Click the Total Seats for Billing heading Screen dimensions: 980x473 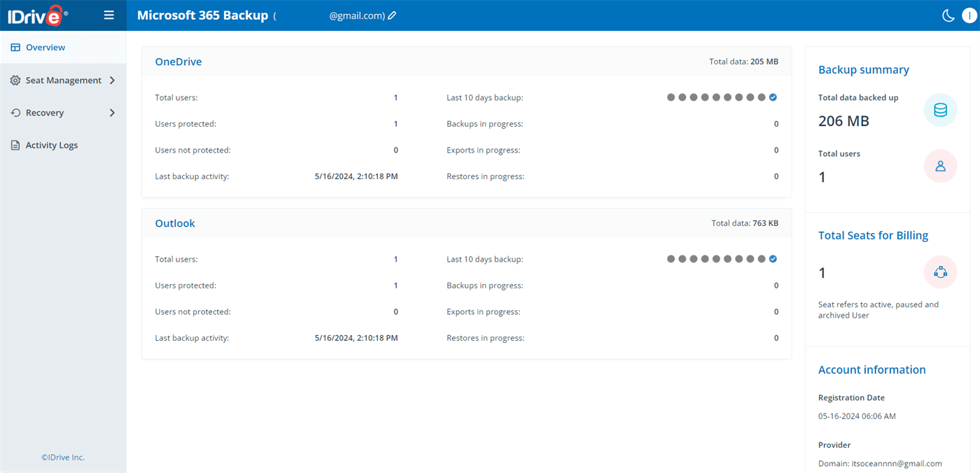tap(873, 236)
